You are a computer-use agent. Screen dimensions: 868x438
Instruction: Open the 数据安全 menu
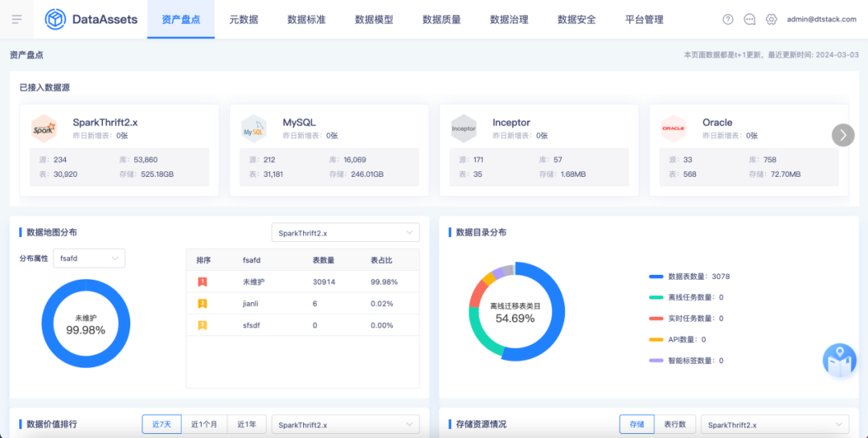tap(577, 19)
